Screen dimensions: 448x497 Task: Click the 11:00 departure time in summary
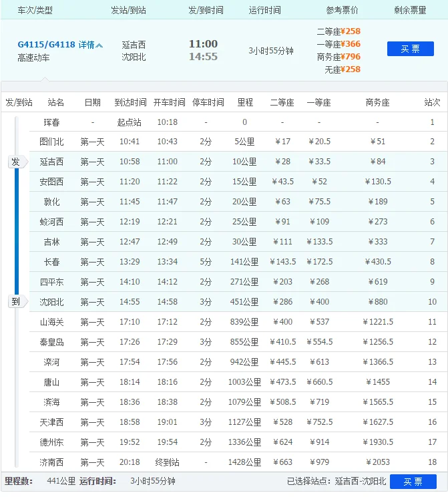coord(203,43)
